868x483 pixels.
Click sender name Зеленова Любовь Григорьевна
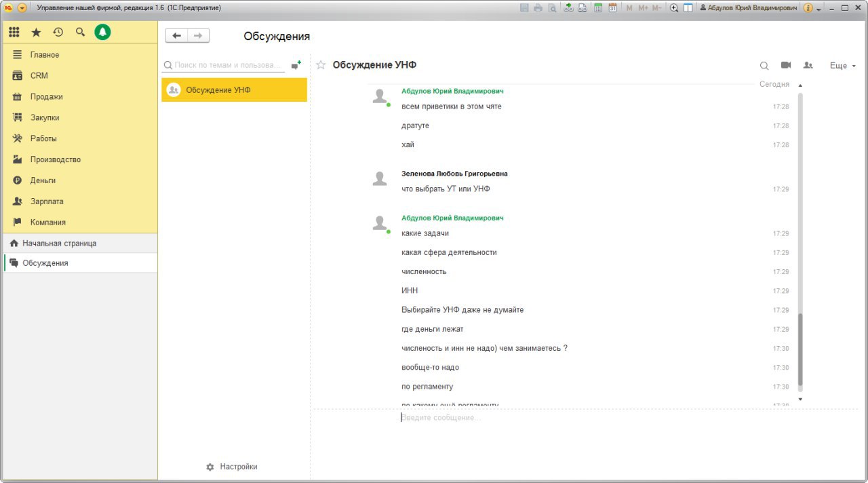[x=454, y=174]
